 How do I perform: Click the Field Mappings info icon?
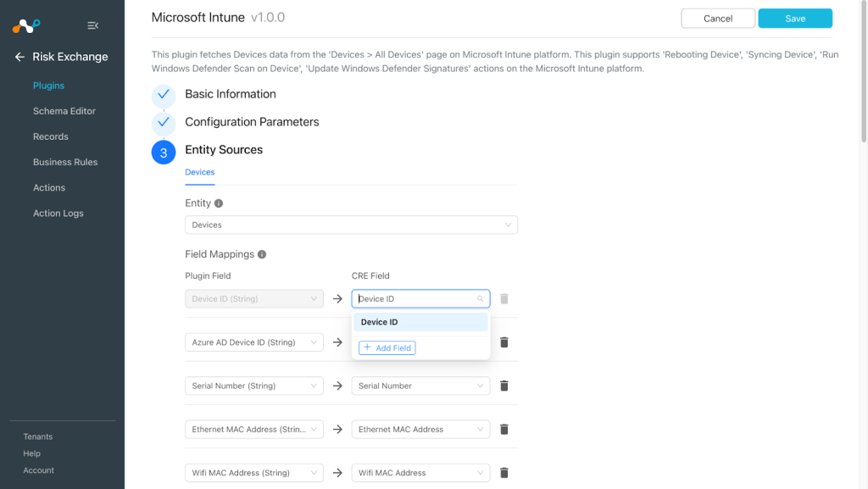point(262,254)
